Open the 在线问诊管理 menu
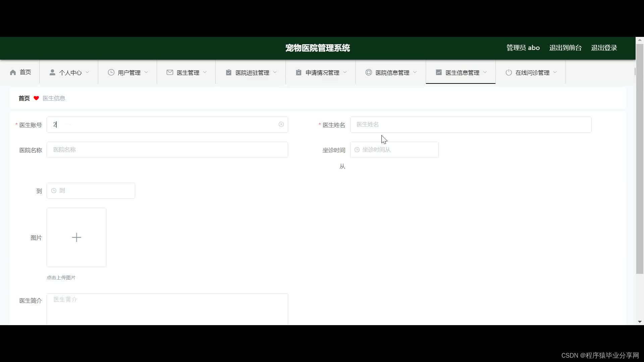 pyautogui.click(x=532, y=72)
